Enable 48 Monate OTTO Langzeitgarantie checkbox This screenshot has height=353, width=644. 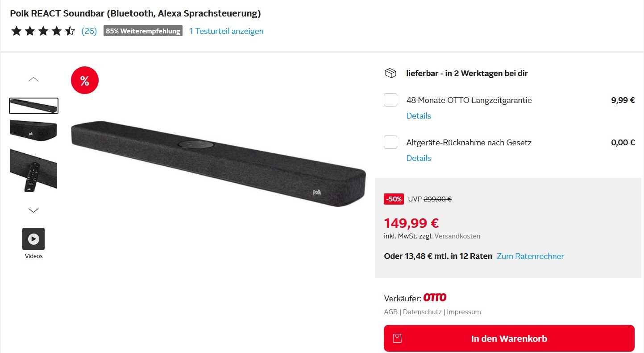coord(391,100)
